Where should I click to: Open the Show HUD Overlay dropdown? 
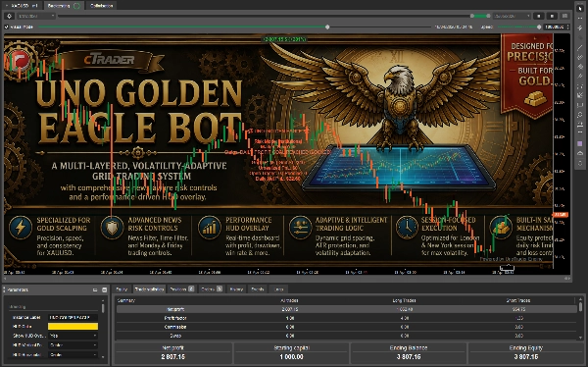73,336
